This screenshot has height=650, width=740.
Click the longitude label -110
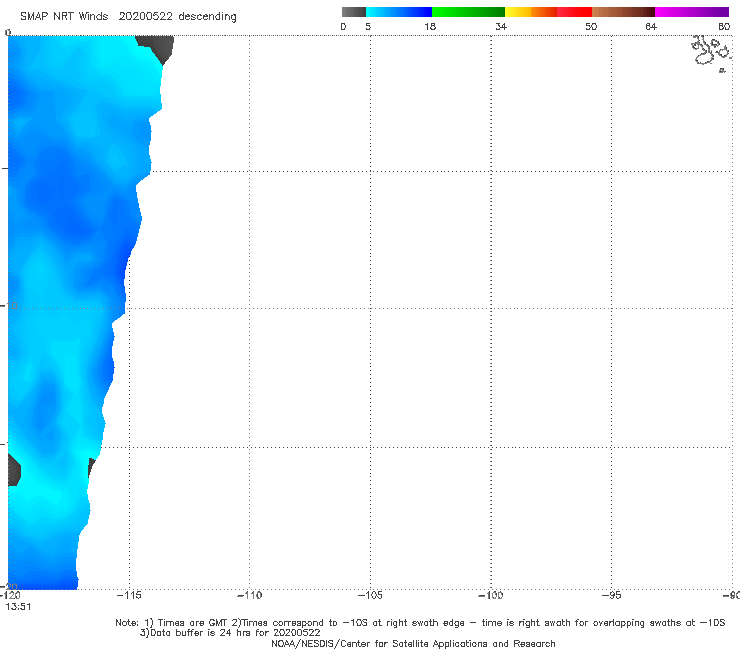pos(249,595)
